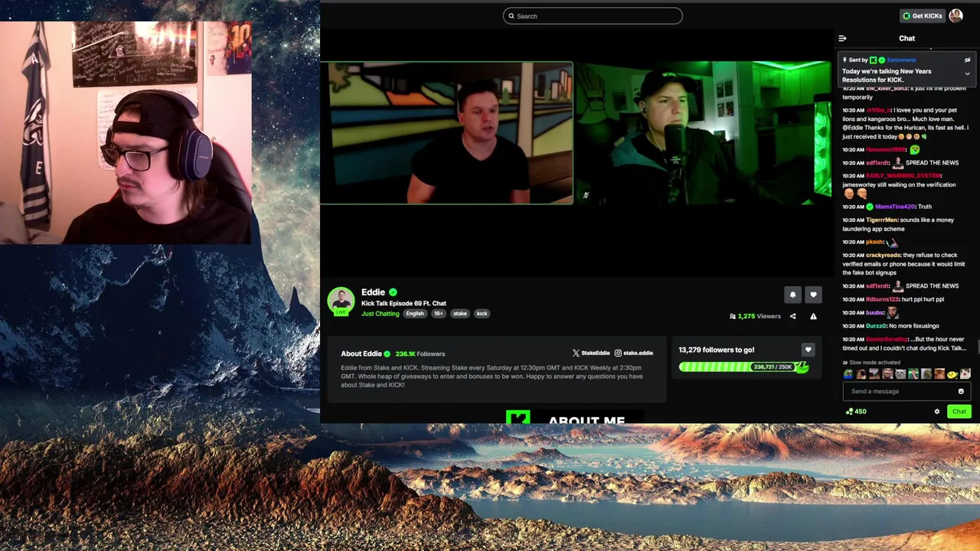Open the Just Chatting category link
Screen dimensions: 980x551
click(381, 313)
